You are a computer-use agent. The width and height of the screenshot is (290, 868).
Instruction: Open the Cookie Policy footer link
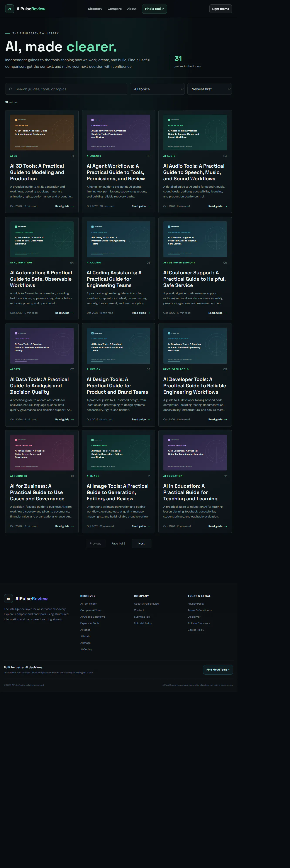click(196, 630)
